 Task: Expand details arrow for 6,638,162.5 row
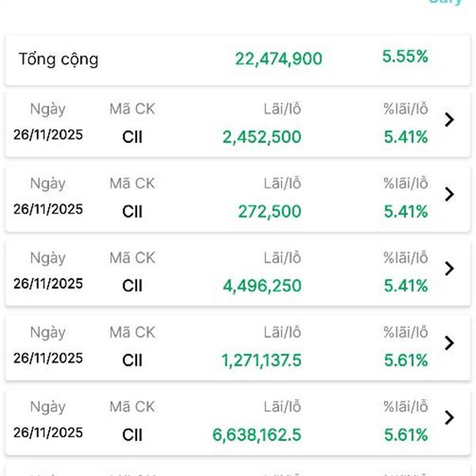click(x=449, y=417)
